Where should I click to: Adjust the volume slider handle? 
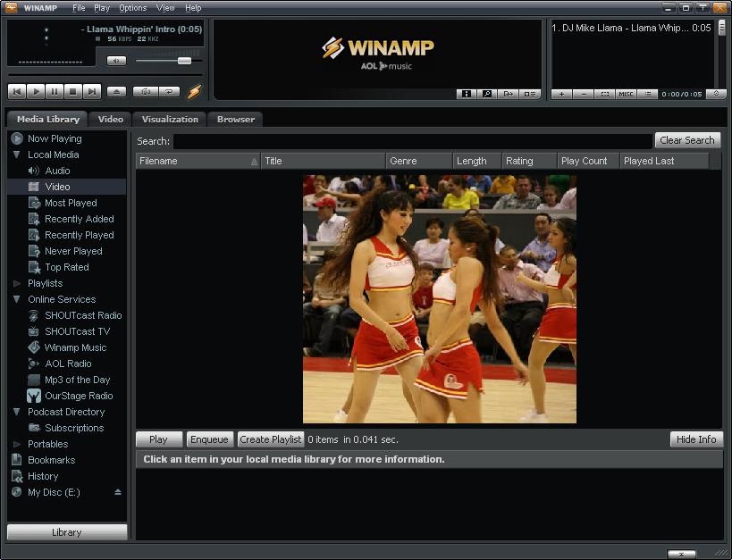click(184, 61)
